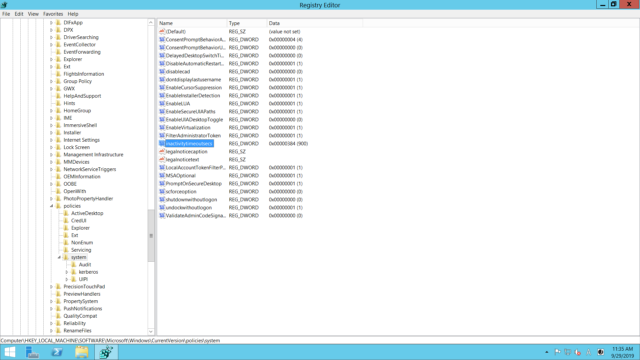Select the undockwithoutlogon value
This screenshot has width=640, height=360.
189,208
